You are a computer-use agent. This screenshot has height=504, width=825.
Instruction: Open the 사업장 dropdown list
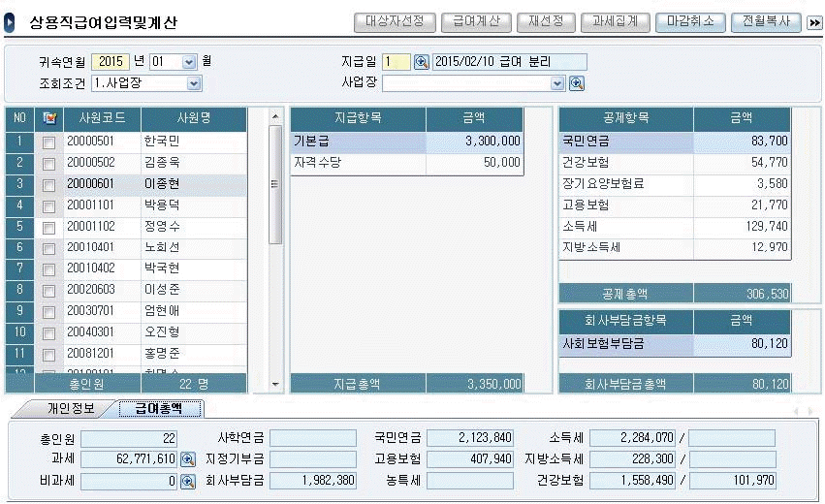coord(556,83)
